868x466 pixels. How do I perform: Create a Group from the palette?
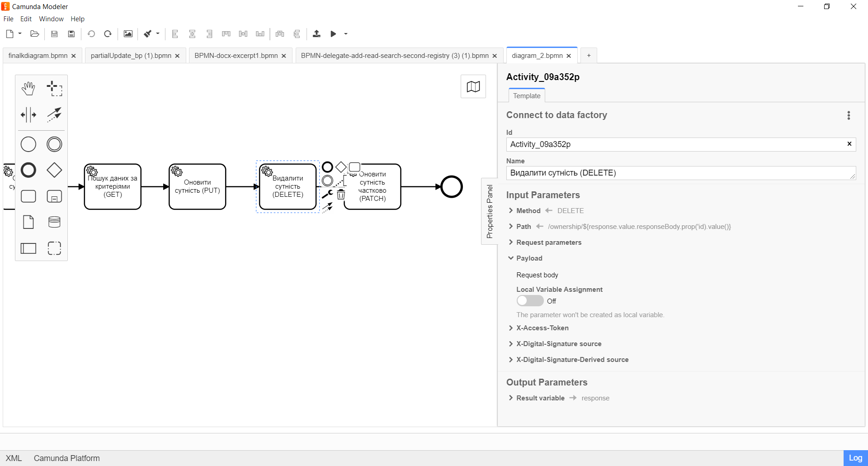54,248
